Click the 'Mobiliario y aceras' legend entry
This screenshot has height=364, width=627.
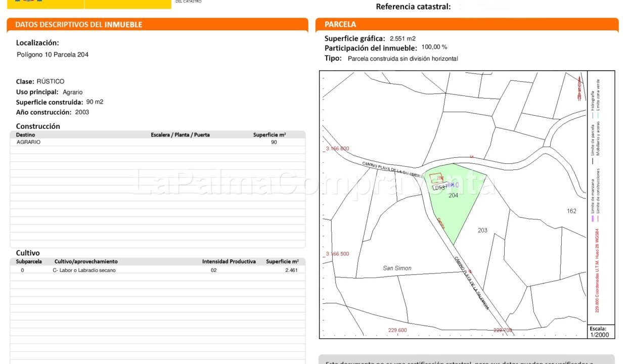click(598, 142)
